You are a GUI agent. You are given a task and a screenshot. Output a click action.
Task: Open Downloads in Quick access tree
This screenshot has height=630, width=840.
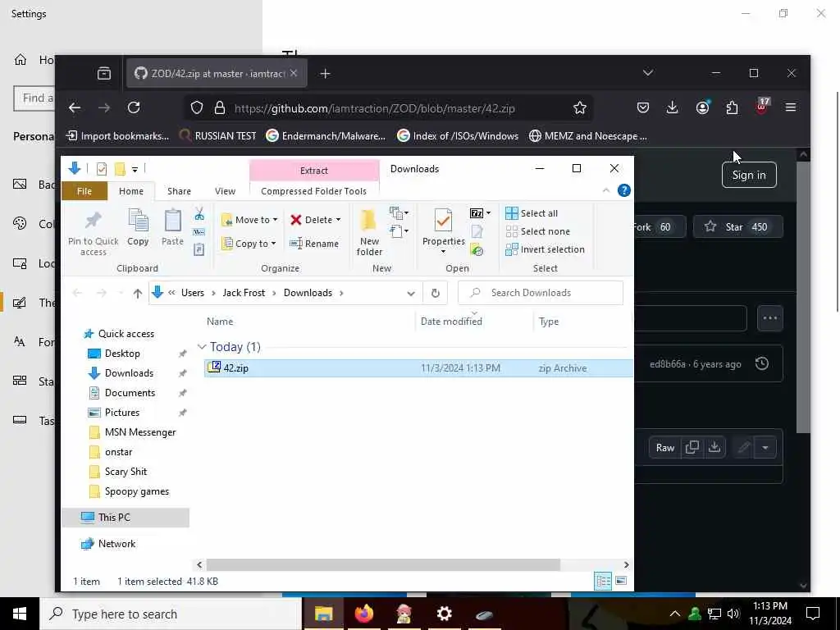pyautogui.click(x=129, y=373)
